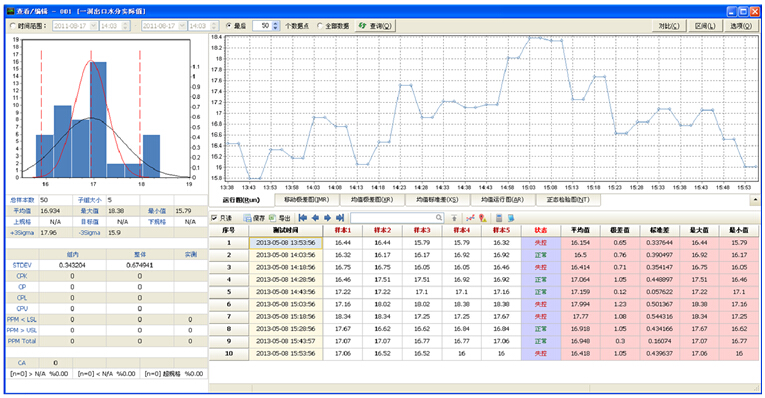Click the 对比(C) compare button

tap(669, 26)
